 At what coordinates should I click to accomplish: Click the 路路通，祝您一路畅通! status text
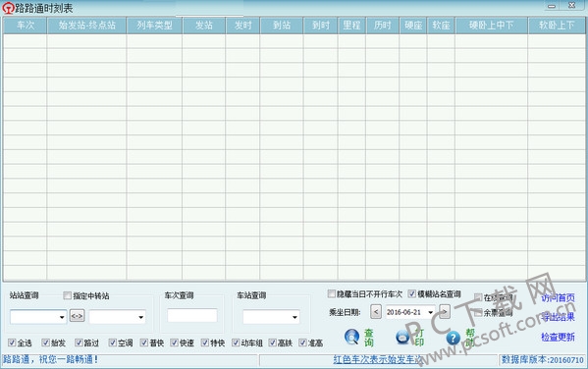tap(51, 359)
